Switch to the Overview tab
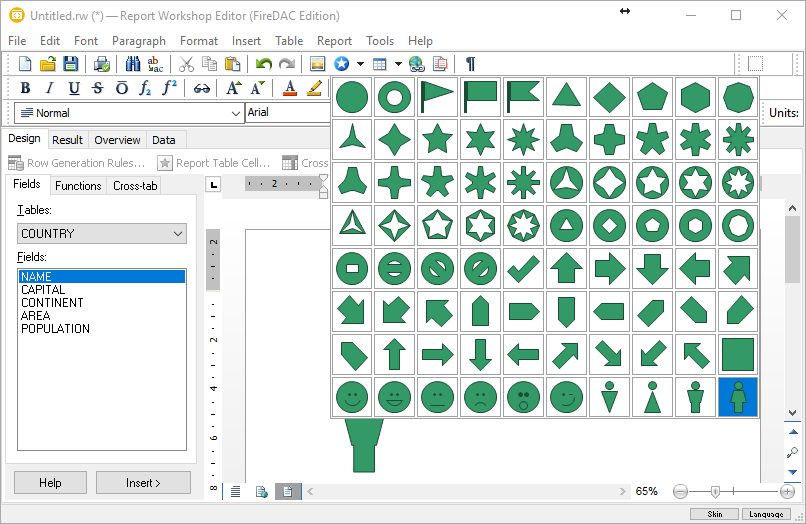Viewport: 806px width, 524px height. 117,140
